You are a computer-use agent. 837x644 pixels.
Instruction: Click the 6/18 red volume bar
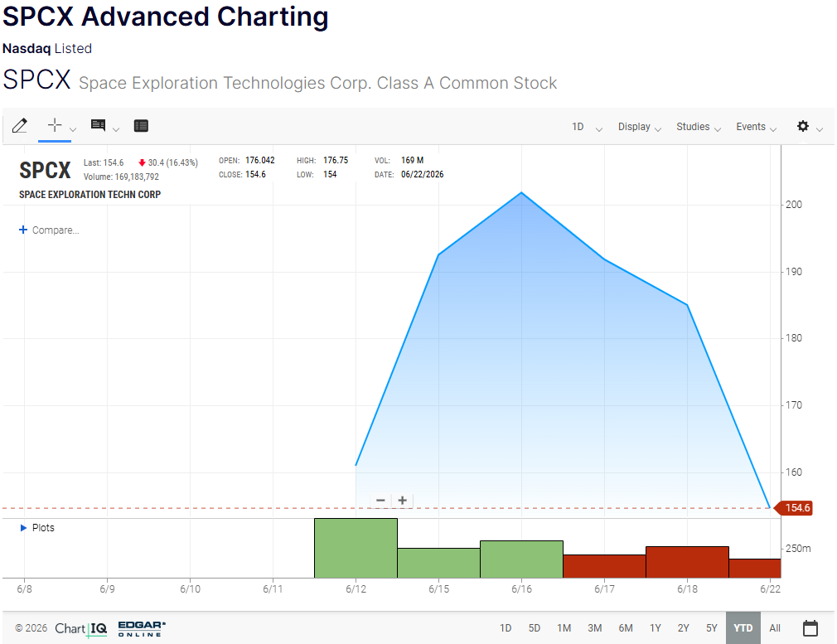click(687, 562)
